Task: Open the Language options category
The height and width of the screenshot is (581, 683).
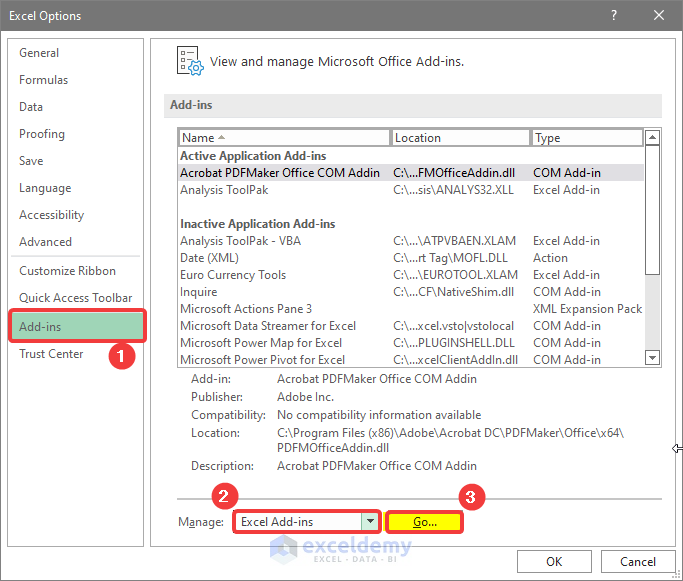Action: click(45, 188)
